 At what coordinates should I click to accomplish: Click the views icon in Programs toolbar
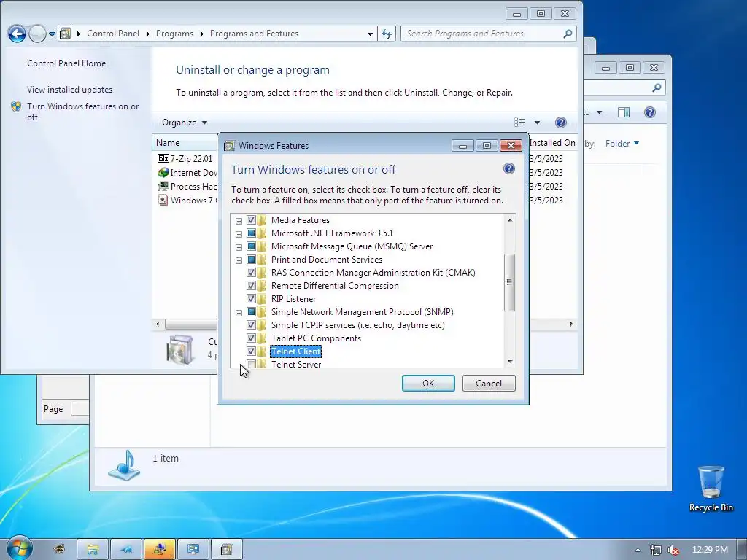point(519,122)
